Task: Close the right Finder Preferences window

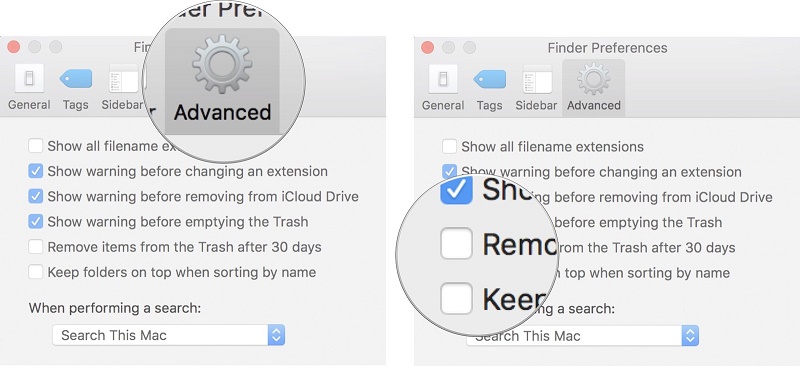Action: click(427, 48)
